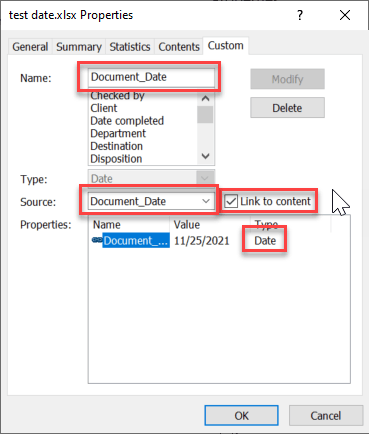
Task: Select 'Destination' in name list
Action: 116,146
